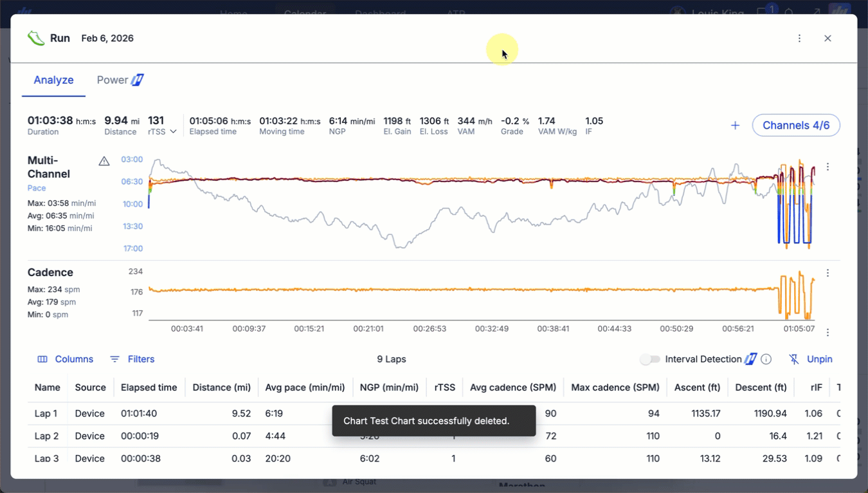868x493 pixels.
Task: Toggle the Interval Detection switch
Action: (x=650, y=359)
